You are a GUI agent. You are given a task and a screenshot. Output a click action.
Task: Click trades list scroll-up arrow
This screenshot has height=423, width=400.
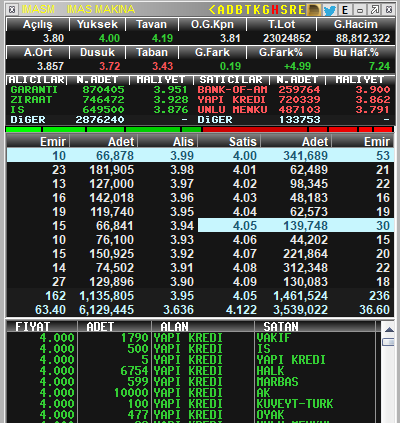[389, 330]
